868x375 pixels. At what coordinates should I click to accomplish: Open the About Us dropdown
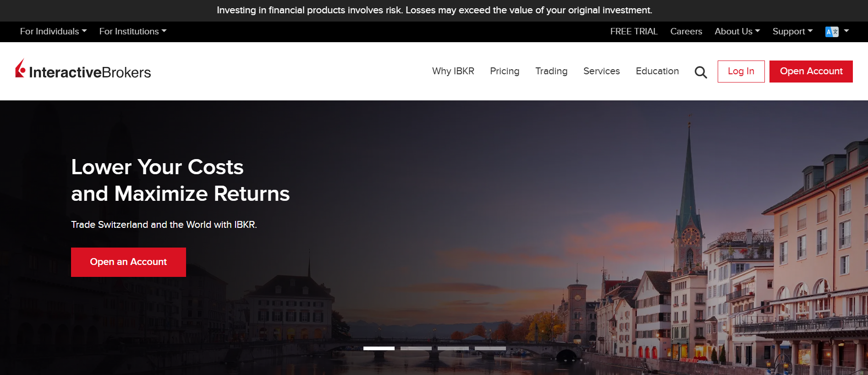pos(737,32)
